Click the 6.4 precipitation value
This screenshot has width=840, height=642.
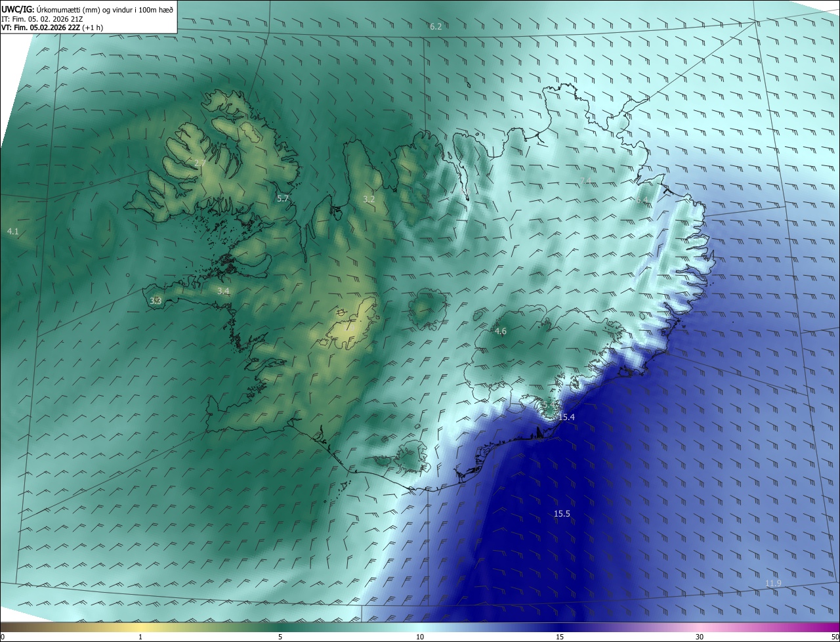click(642, 200)
